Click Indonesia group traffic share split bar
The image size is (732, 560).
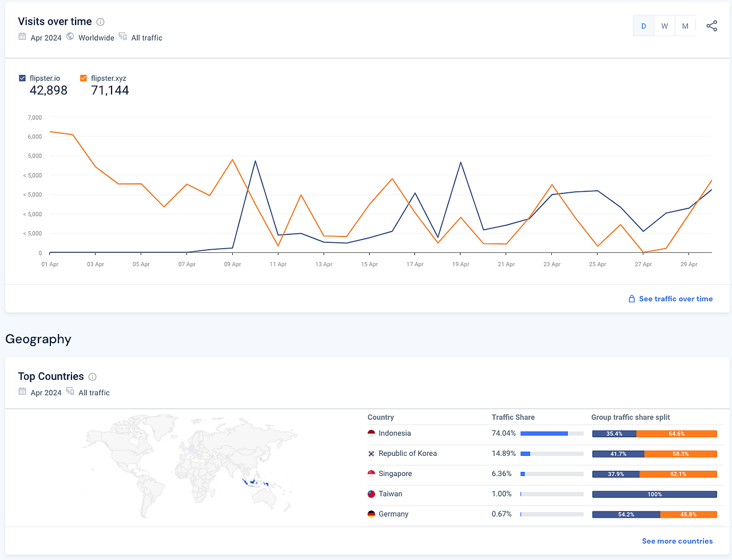pyautogui.click(x=655, y=434)
